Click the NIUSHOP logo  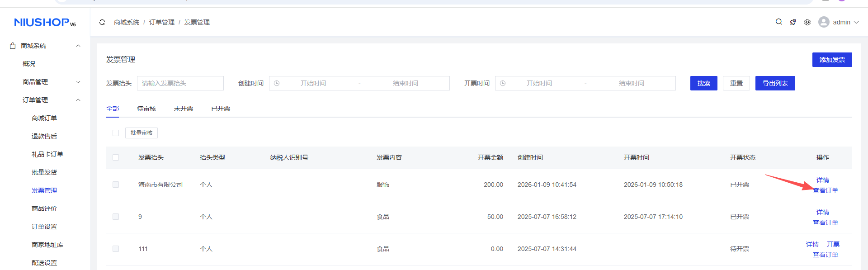[x=45, y=22]
